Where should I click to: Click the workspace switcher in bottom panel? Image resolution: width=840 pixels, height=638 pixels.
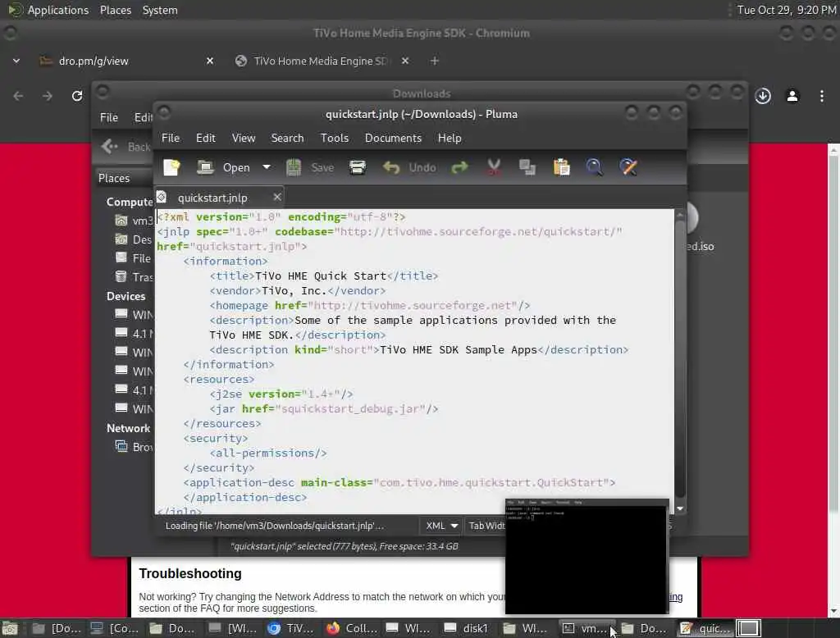[x=748, y=628]
